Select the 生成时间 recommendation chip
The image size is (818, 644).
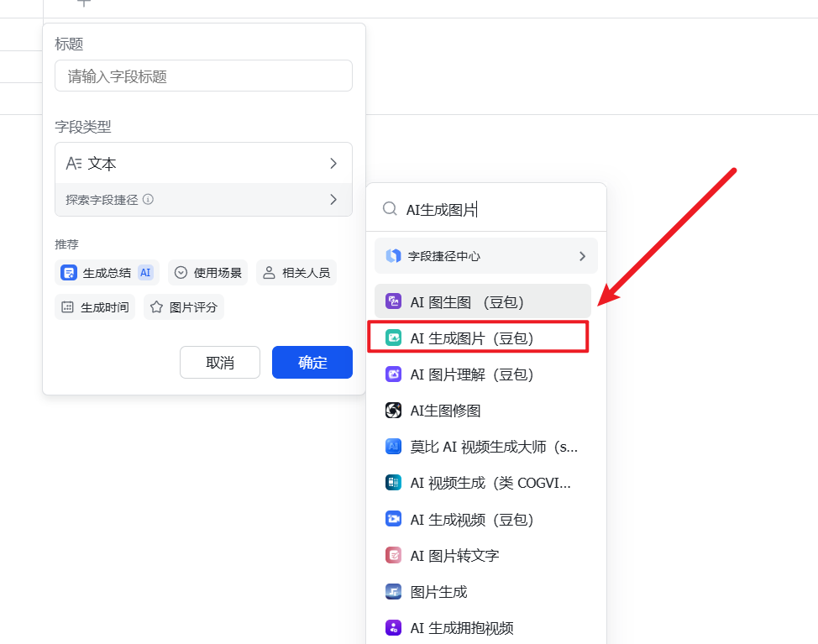95,307
